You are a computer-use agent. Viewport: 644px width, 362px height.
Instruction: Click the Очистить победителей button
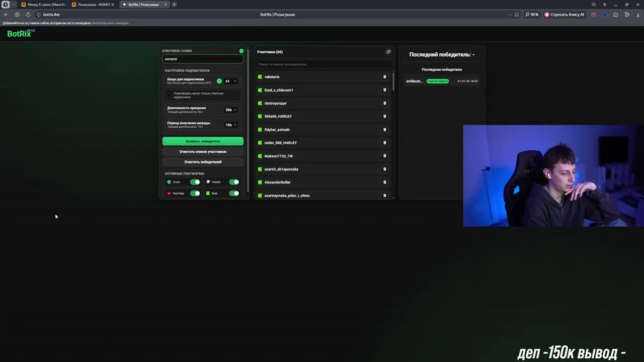203,162
